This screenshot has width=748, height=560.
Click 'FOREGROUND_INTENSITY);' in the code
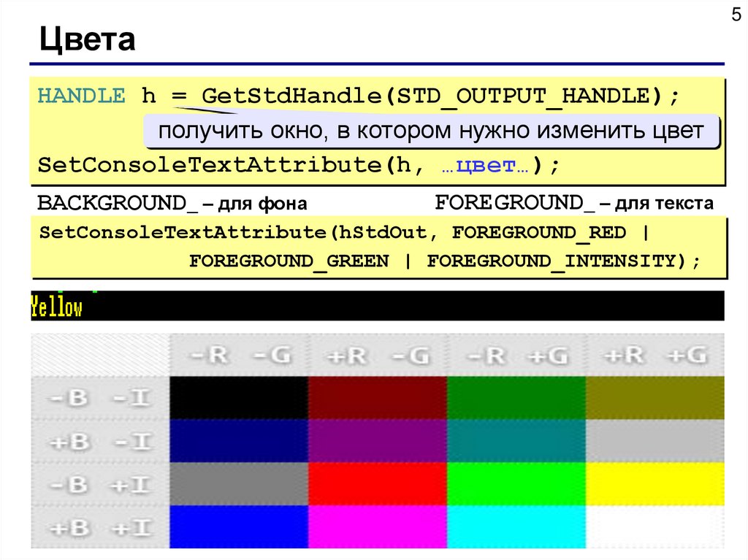click(x=563, y=261)
